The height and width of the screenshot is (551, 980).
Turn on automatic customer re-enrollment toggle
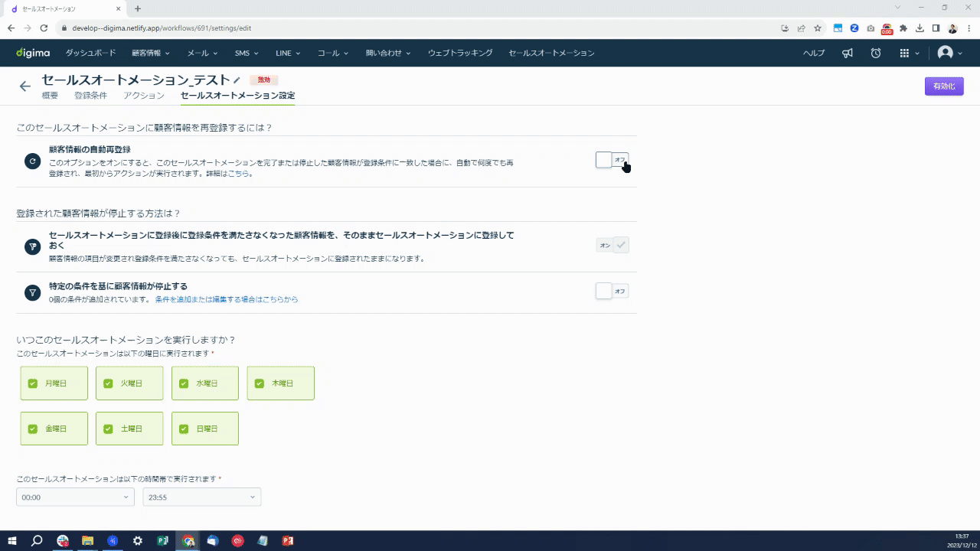[x=612, y=160]
